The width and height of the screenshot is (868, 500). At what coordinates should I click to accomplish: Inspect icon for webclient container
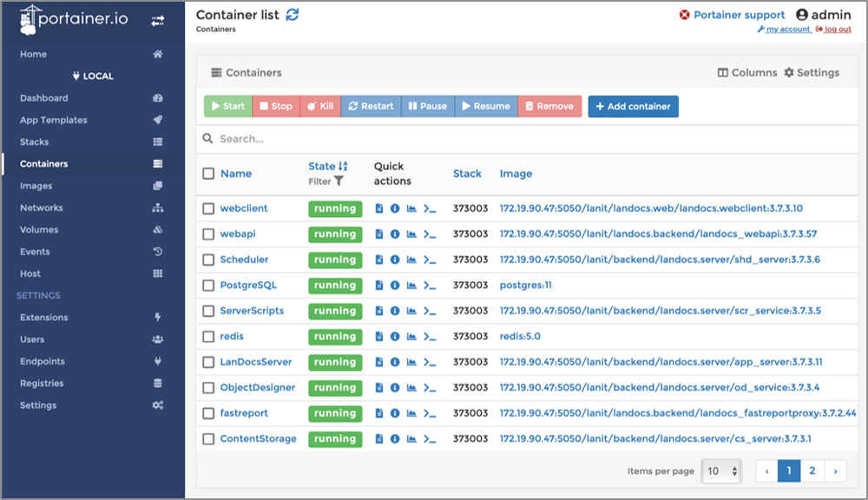pyautogui.click(x=395, y=208)
